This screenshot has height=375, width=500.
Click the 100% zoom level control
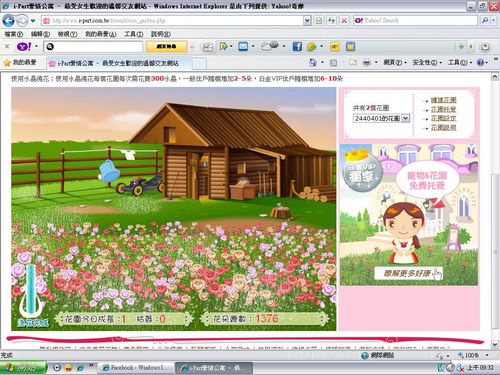click(473, 355)
